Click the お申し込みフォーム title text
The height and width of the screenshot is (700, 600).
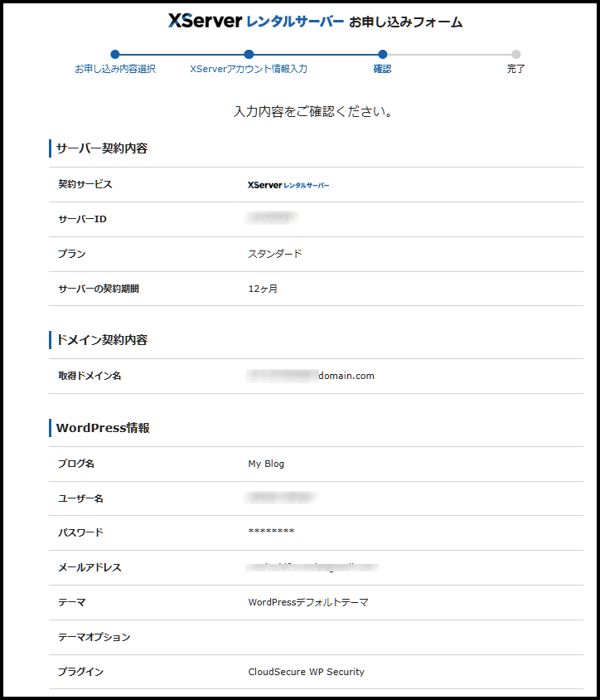(x=405, y=22)
